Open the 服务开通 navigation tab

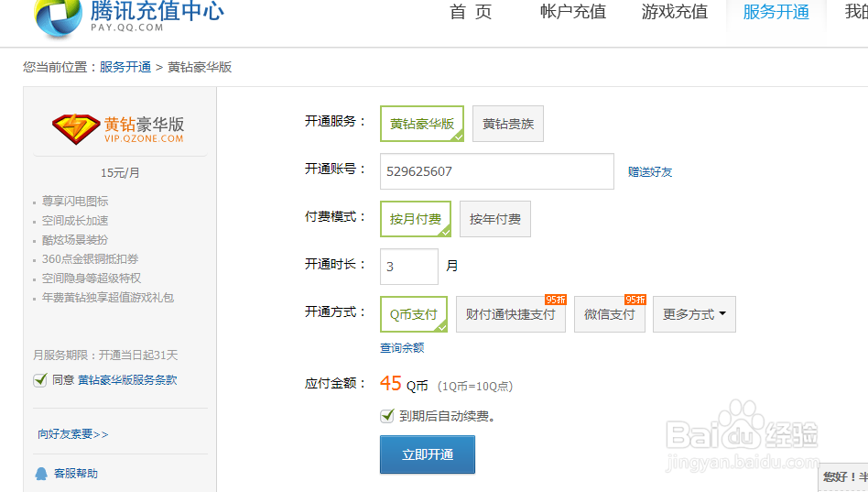pos(776,12)
